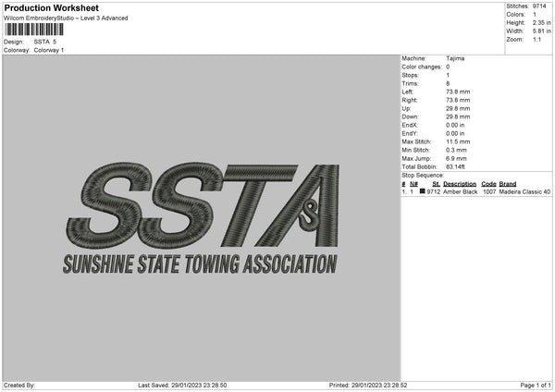
Task: Click the 'Brand' column header
Action: [x=508, y=184]
